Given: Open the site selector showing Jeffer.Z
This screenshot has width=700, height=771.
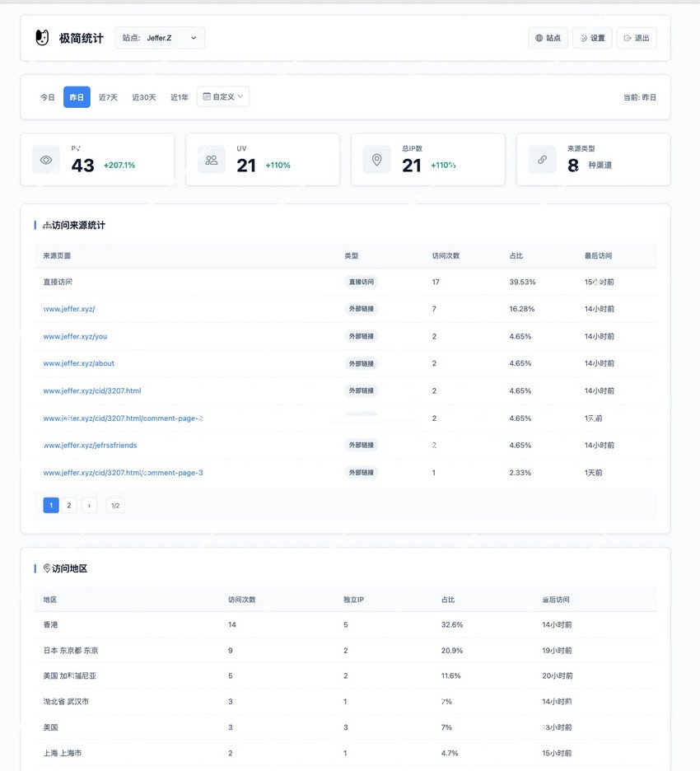Looking at the screenshot, I should [161, 37].
